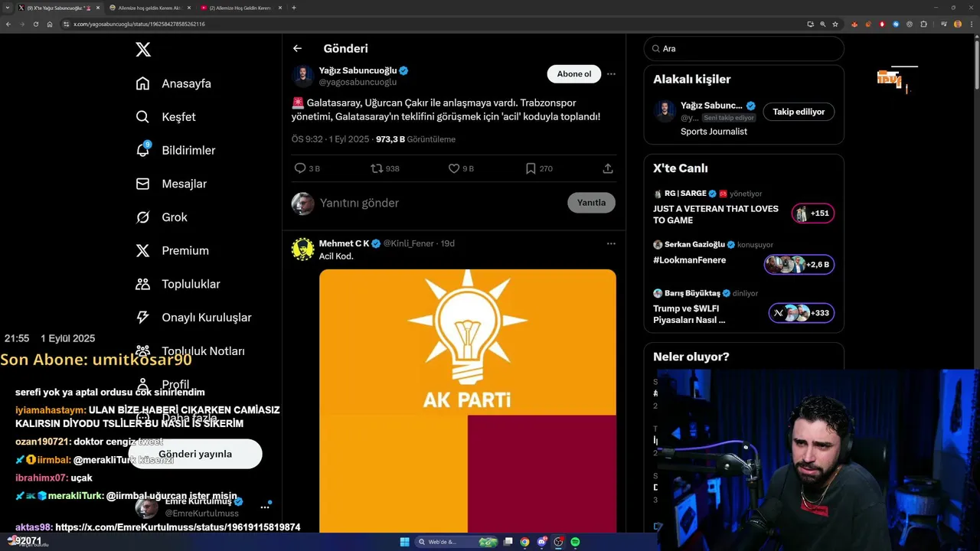Open Mehmet C K's profile link
980x551 pixels.
344,243
